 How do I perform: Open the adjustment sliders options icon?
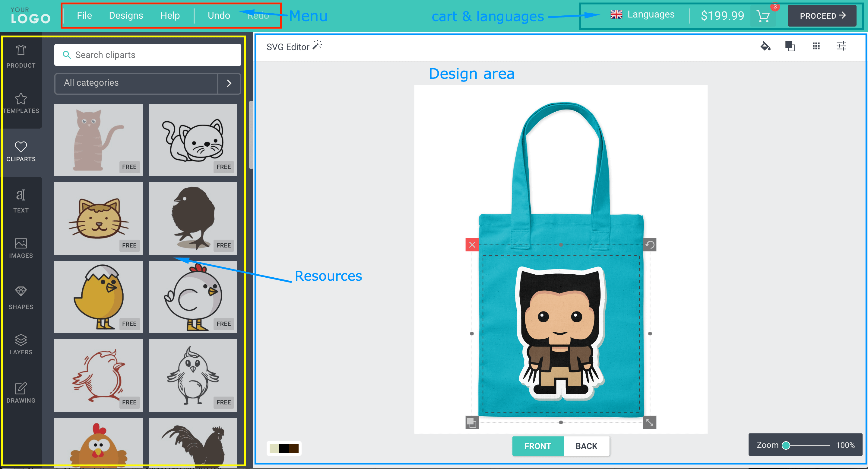pyautogui.click(x=841, y=46)
